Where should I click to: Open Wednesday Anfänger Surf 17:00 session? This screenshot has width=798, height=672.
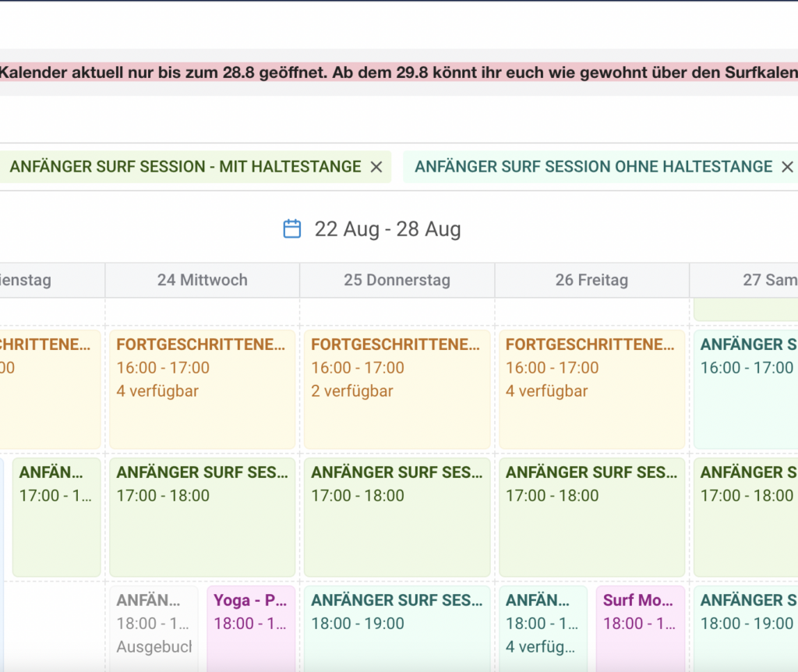click(203, 517)
